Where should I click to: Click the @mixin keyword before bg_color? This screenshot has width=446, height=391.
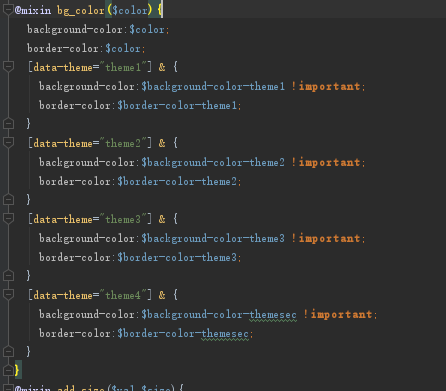click(x=33, y=10)
